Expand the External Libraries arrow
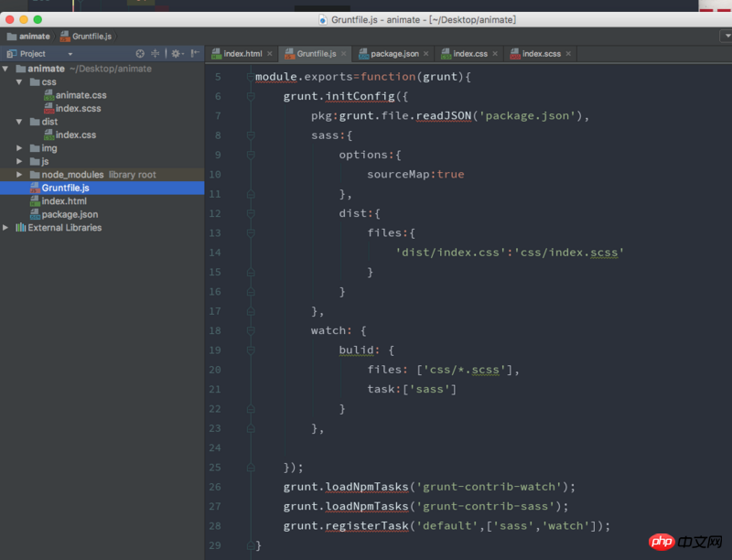This screenshot has height=560, width=732. tap(5, 228)
